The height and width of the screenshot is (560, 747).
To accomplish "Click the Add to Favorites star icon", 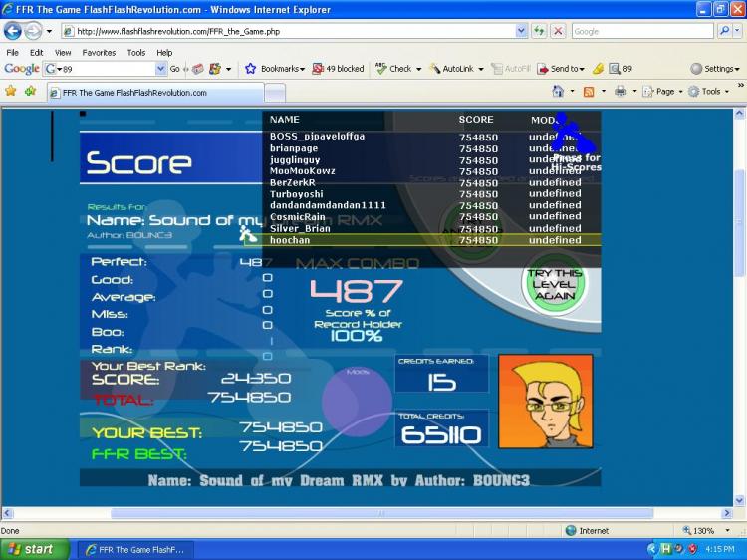I will 30,91.
